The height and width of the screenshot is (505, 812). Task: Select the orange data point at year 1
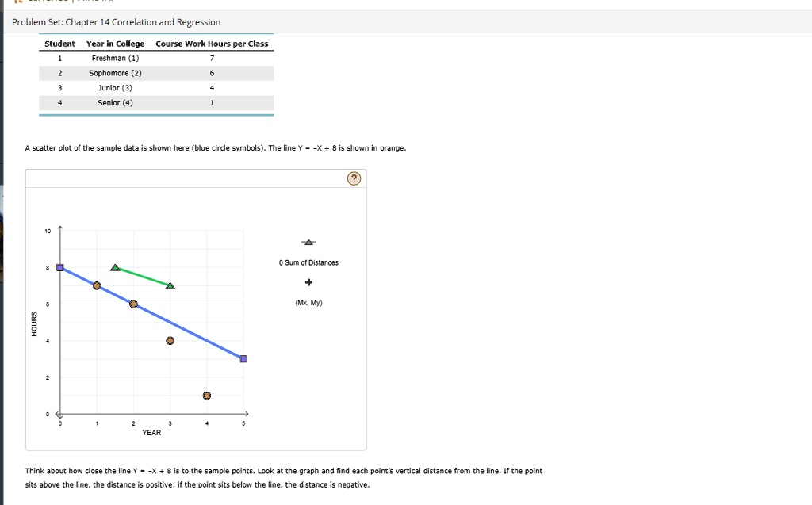[x=96, y=285]
